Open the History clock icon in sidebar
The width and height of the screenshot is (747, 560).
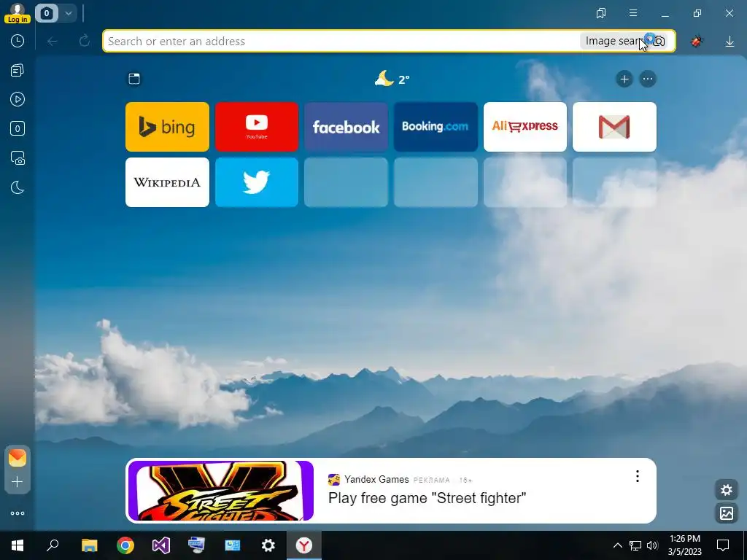[18, 41]
